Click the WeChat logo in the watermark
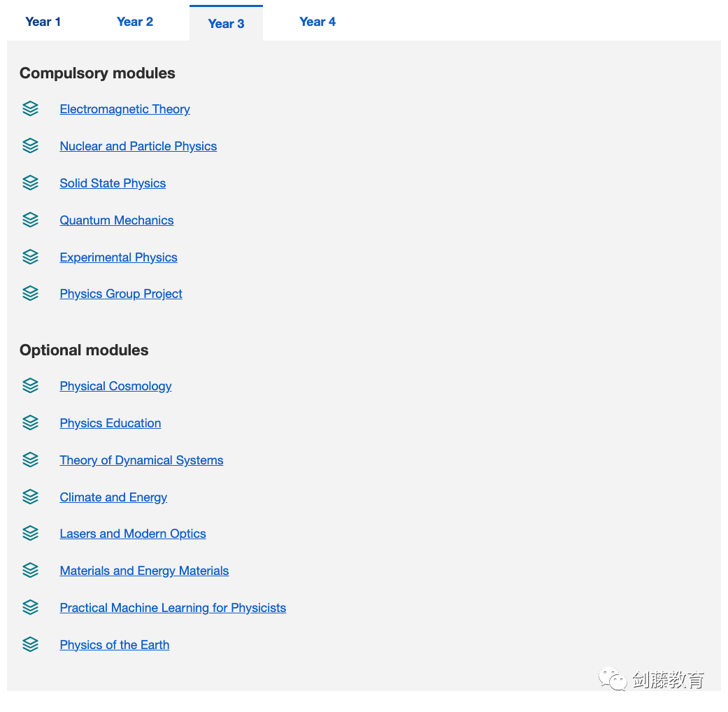The height and width of the screenshot is (712, 728). click(x=613, y=679)
